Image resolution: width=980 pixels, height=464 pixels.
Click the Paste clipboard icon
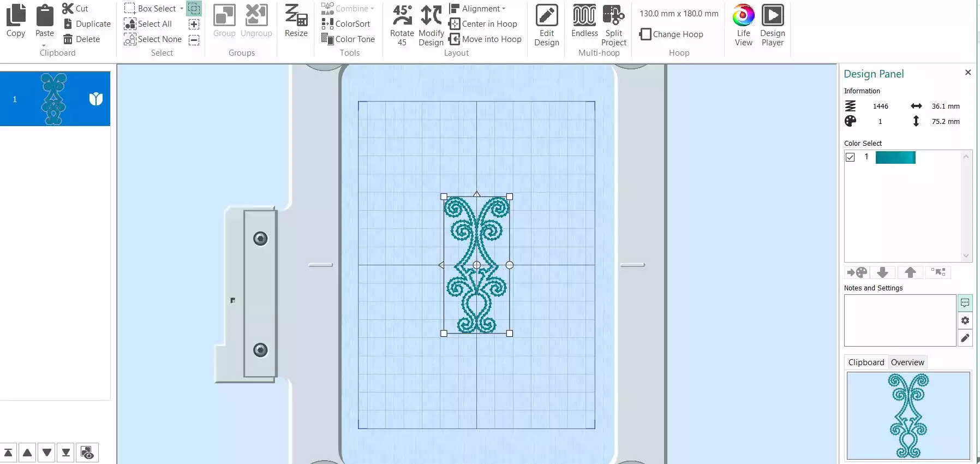point(45,15)
